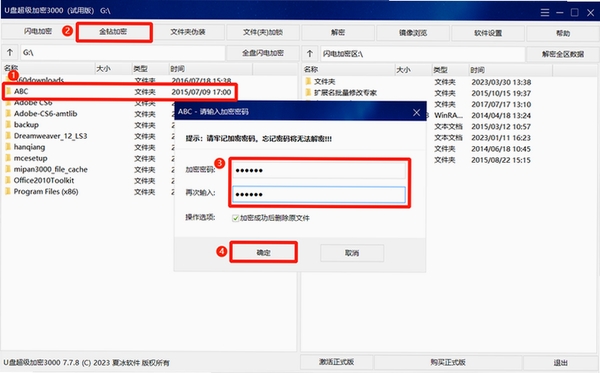The width and height of the screenshot is (600, 373).
Task: Select folder icon beside Office2010Toolkit
Action: (x=8, y=180)
